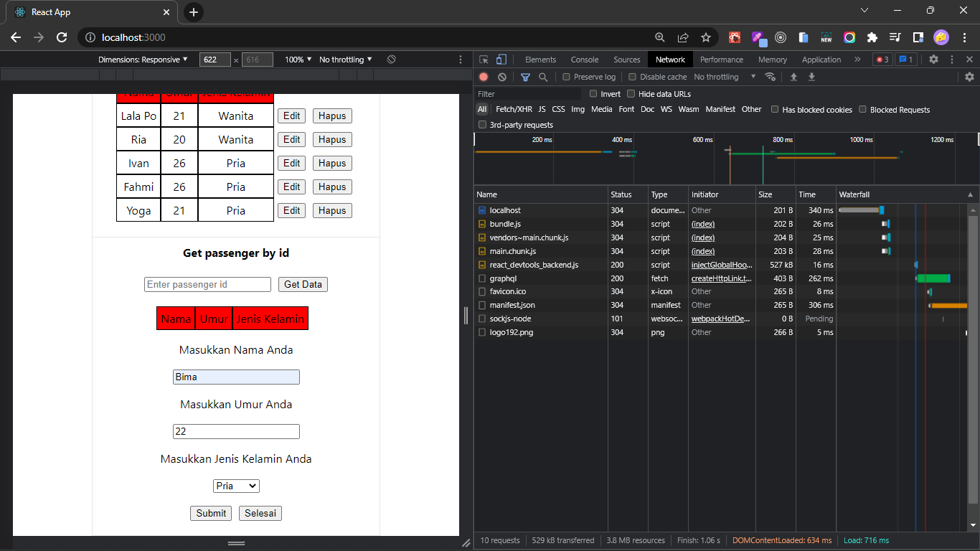Click the Submit button on the form
The height and width of the screenshot is (551, 980).
211,513
